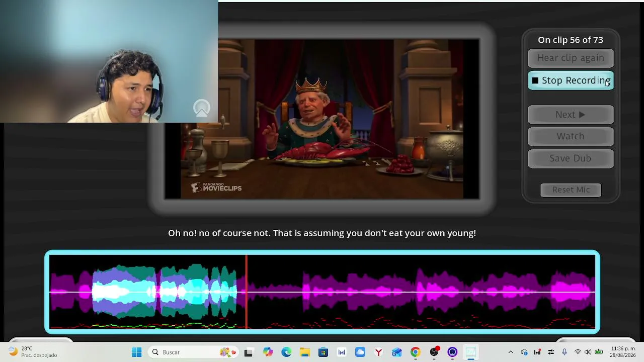Click the taskbar Buscar search box
Screen dimensions: 644x362
pyautogui.click(x=194, y=352)
